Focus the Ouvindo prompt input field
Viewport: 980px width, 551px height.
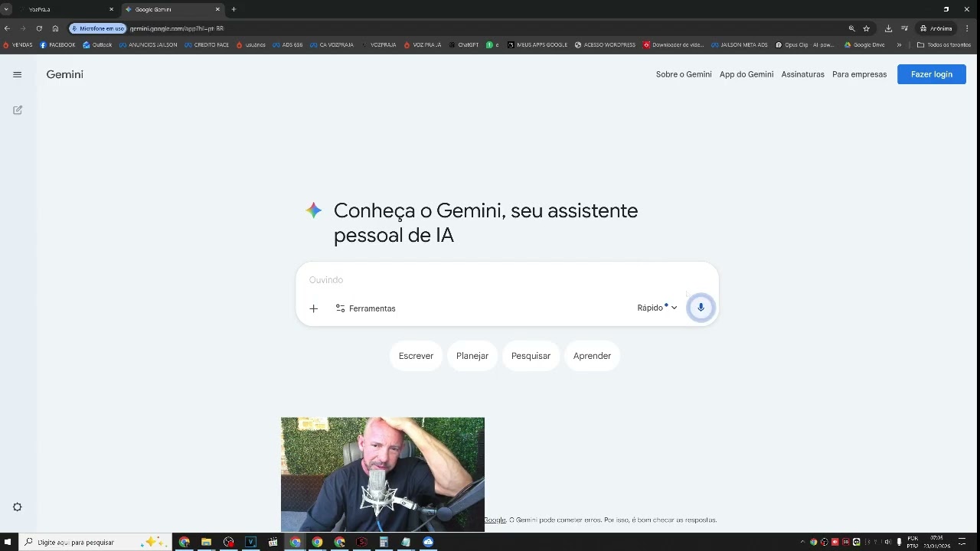point(505,280)
